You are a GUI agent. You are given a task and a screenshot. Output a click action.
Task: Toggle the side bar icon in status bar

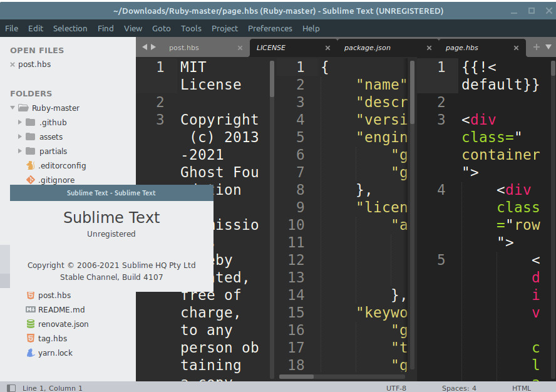pos(11,388)
